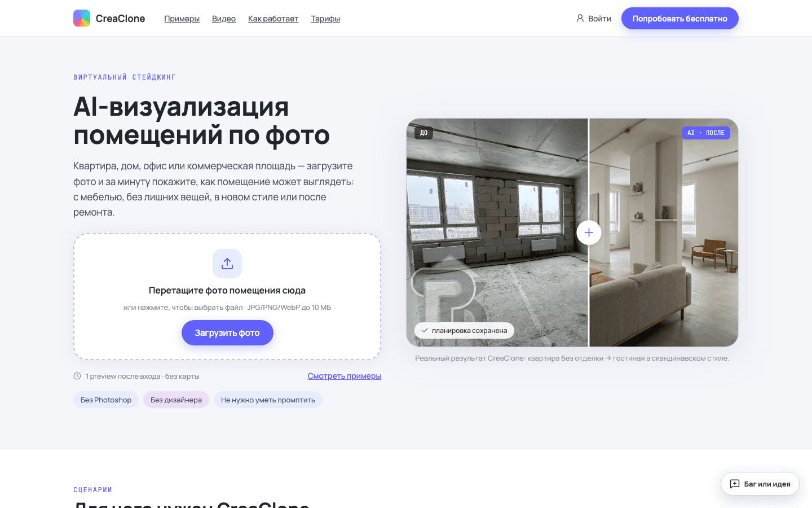Click the СЦЕНАРИИ section label
This screenshot has width=812, height=508.
tap(93, 490)
